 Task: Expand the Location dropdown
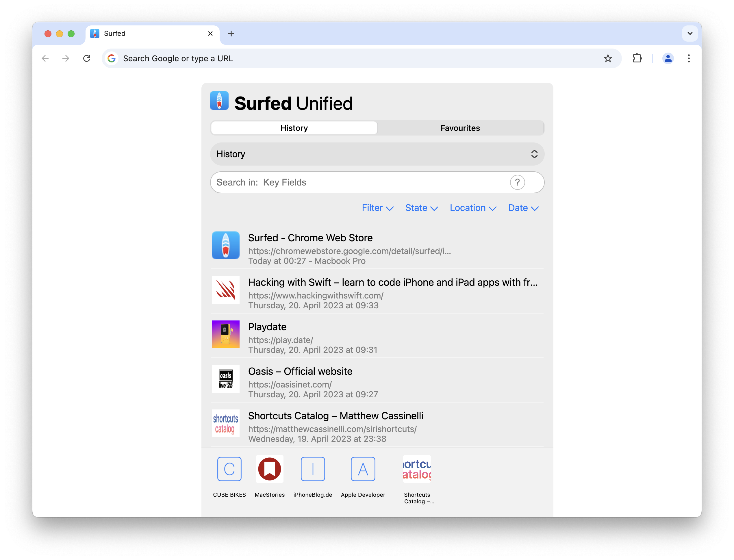[473, 208]
